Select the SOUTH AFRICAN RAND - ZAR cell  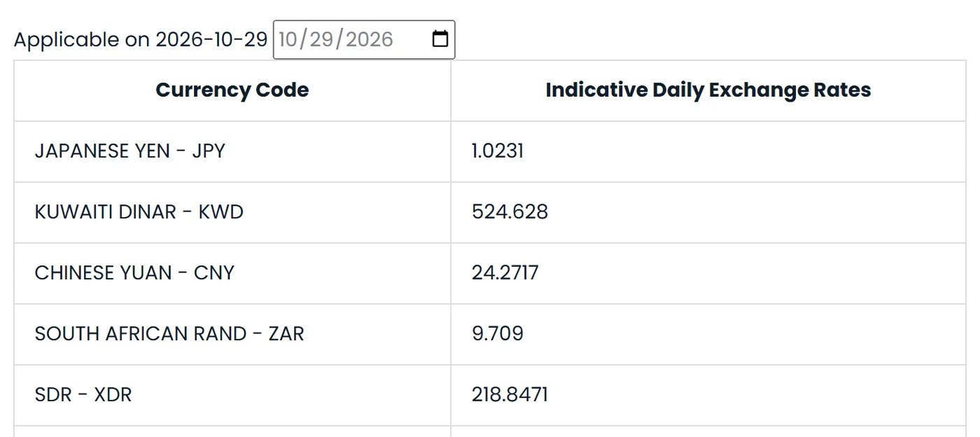pos(232,334)
